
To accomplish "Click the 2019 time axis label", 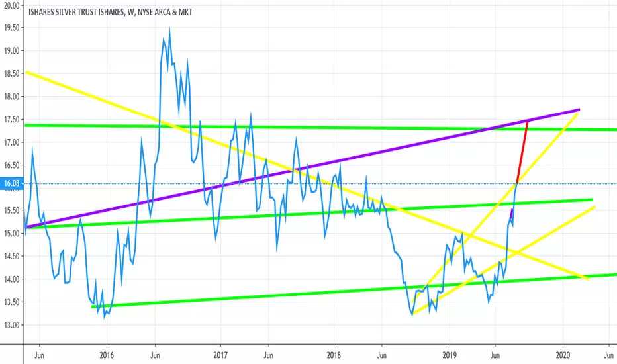I will (x=450, y=355).
